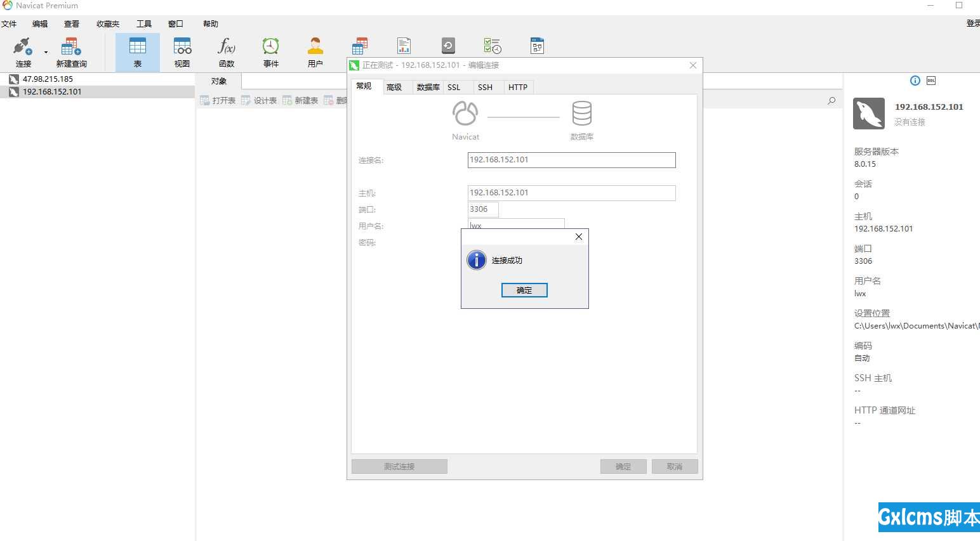
Task: Click the DDL icon in right panel
Action: (x=931, y=81)
